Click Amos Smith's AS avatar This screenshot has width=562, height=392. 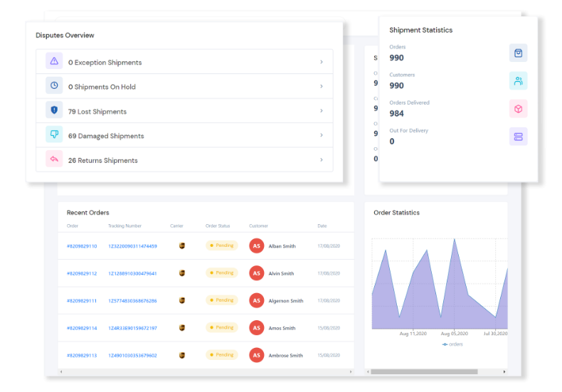coord(257,328)
